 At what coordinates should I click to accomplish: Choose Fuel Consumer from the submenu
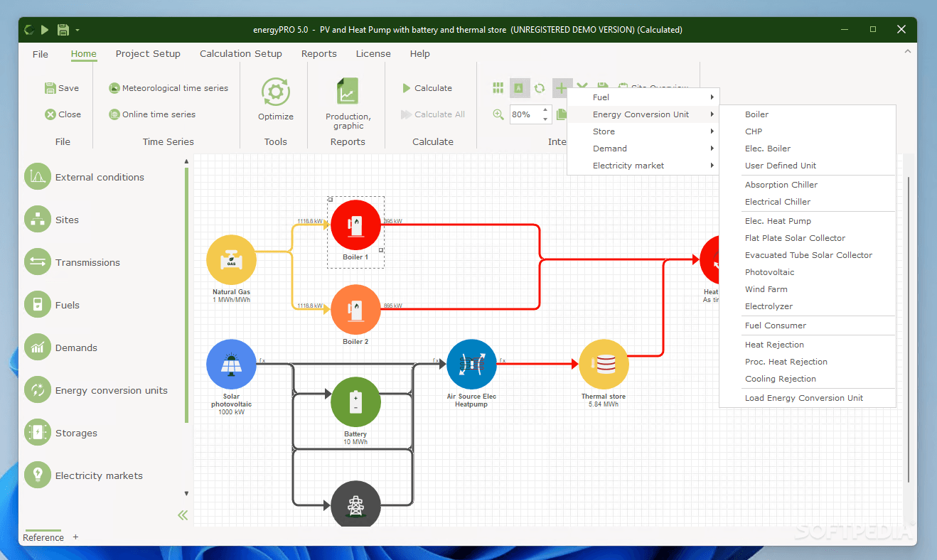[x=808, y=325]
